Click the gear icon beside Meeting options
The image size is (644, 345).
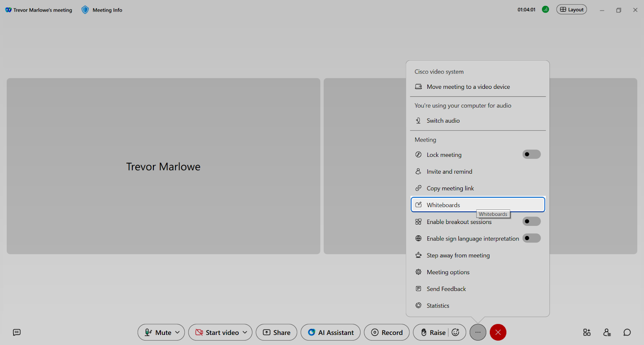click(419, 272)
